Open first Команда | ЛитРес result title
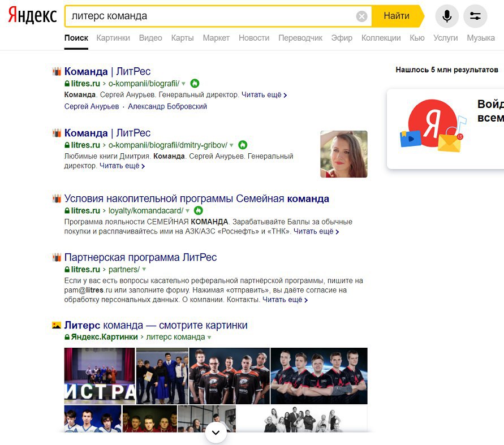 click(x=107, y=71)
